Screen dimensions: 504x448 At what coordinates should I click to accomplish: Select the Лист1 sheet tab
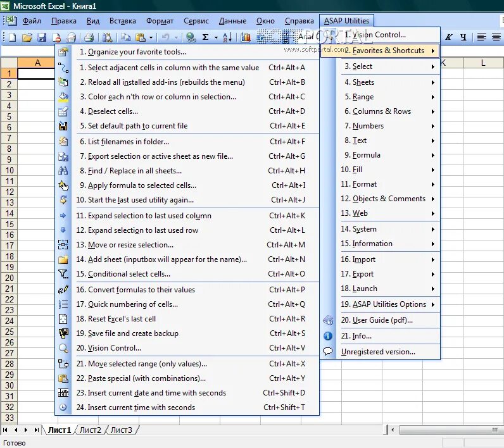coord(60,430)
